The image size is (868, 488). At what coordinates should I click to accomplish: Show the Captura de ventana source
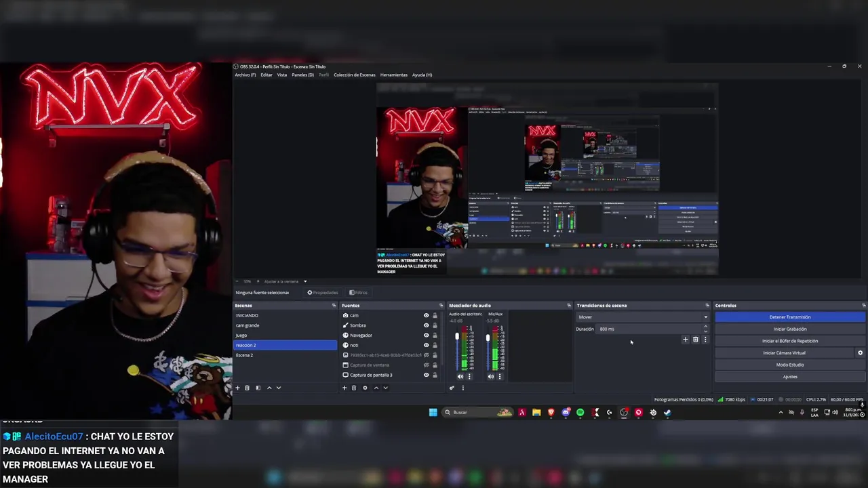(x=426, y=365)
